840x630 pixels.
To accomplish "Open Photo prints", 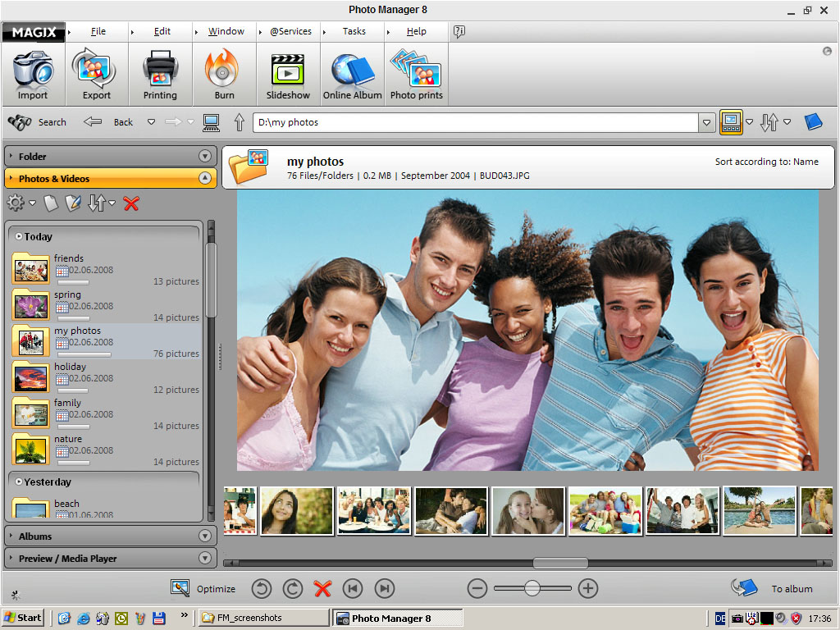I will pyautogui.click(x=416, y=74).
